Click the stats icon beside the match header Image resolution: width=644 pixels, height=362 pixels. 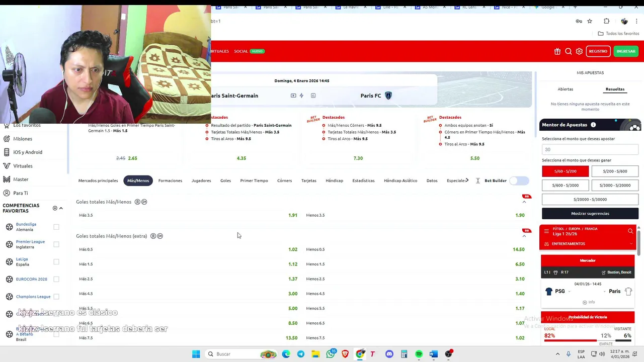[x=313, y=96]
